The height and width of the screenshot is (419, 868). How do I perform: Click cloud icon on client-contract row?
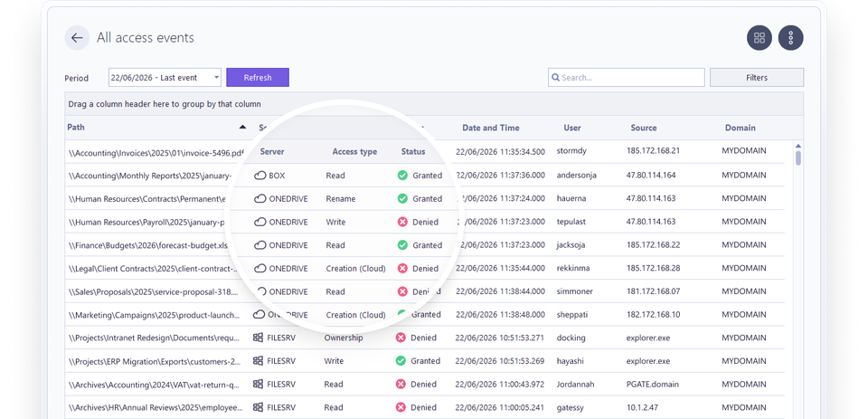point(260,269)
